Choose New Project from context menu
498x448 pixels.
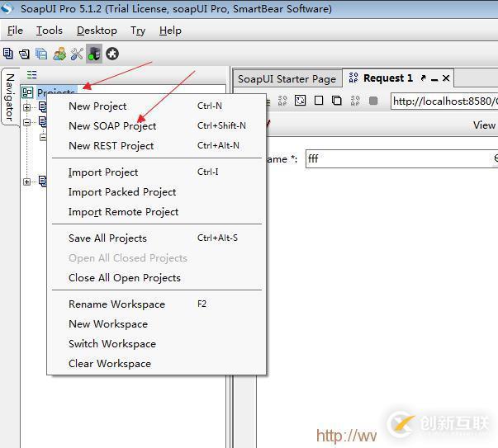point(156,106)
